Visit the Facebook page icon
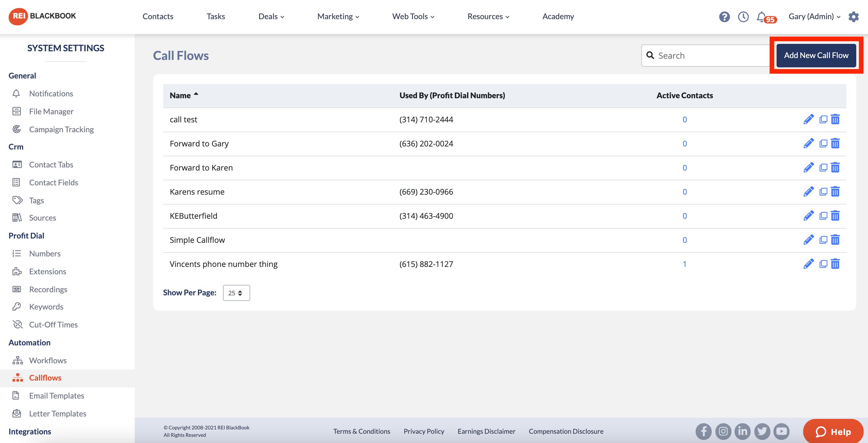The width and height of the screenshot is (868, 443). 704,431
